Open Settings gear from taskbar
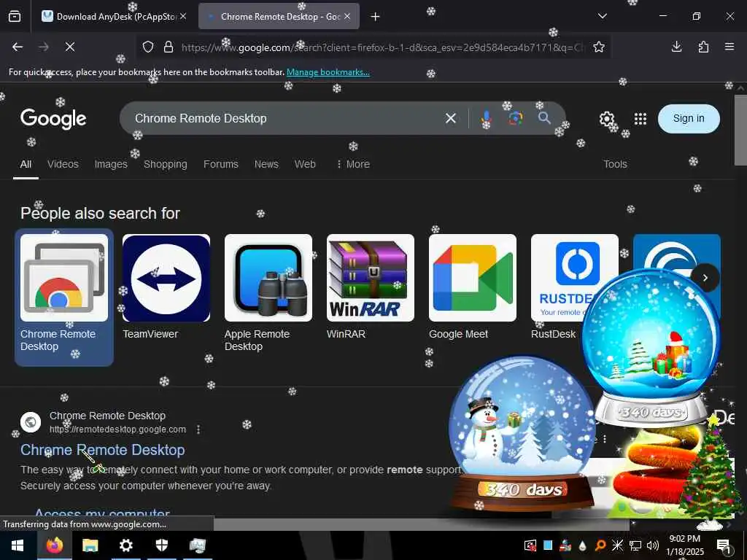747x560 pixels. [125, 545]
